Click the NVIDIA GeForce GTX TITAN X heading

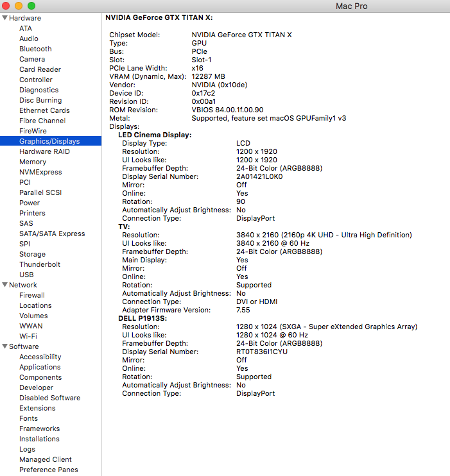pos(159,17)
